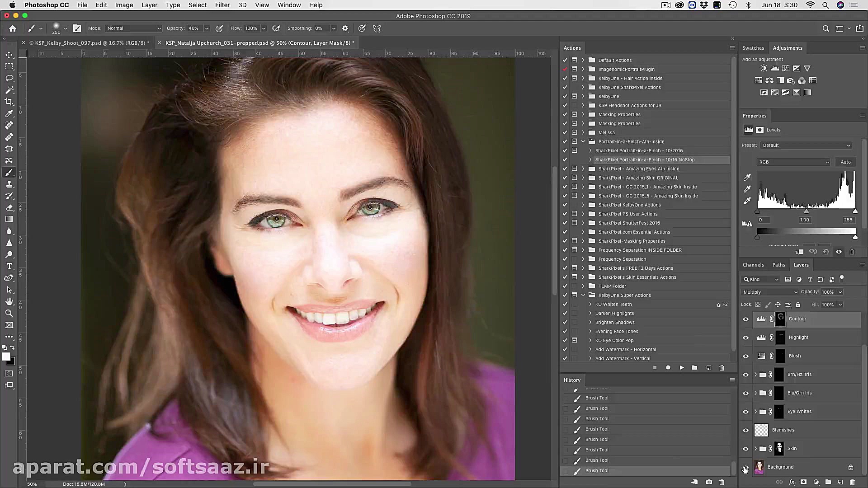
Task: Click the Auto levels button
Action: [x=845, y=162]
